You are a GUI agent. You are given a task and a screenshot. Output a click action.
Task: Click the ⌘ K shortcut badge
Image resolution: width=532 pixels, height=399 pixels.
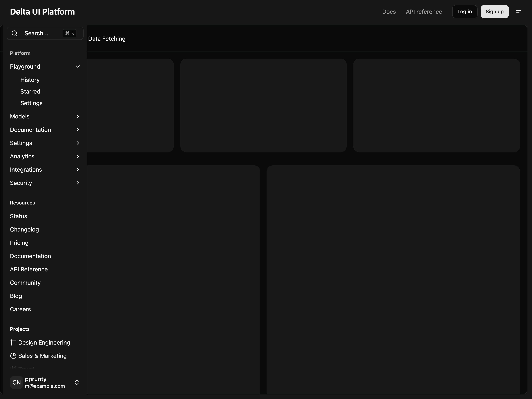[70, 33]
